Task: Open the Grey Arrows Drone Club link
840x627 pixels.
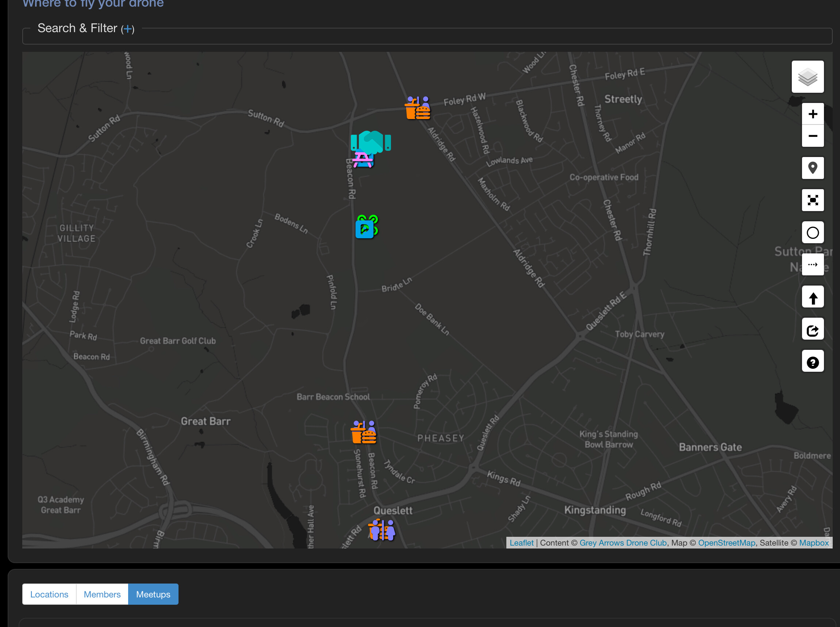Action: [622, 543]
